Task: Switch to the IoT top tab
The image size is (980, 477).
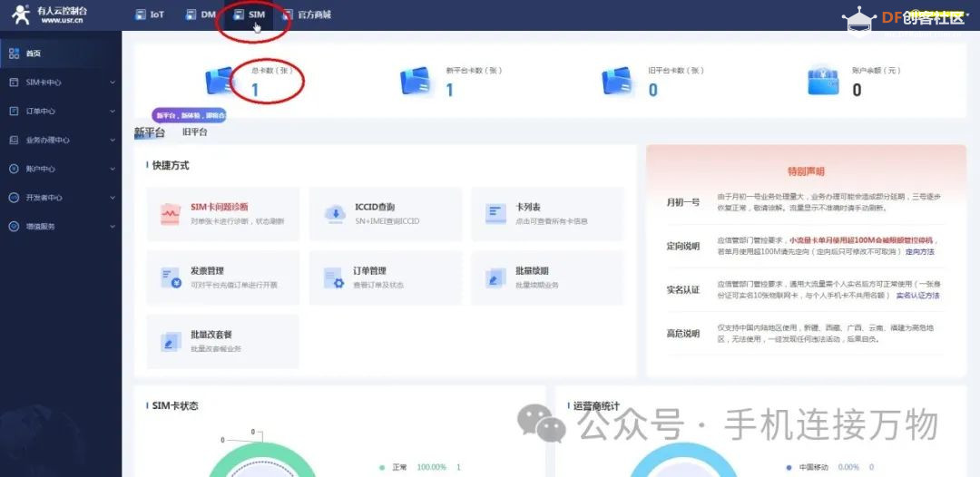Action: [x=150, y=15]
